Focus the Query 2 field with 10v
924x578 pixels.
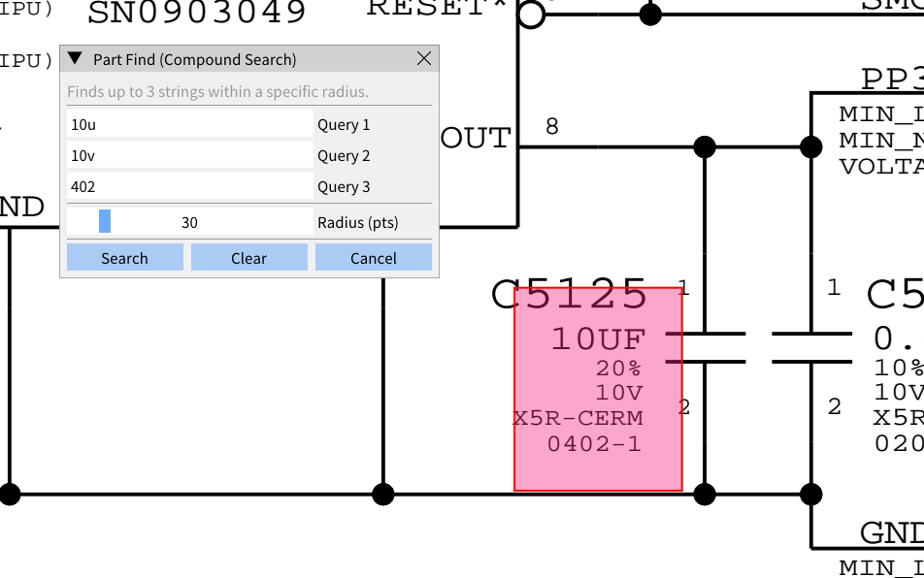tap(189, 155)
